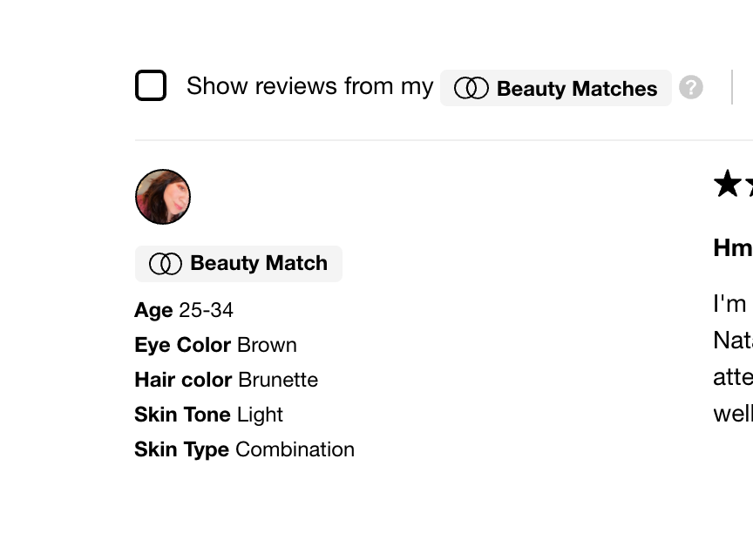Click the review line starting with "atte"
Screen dimensions: 753x560
coord(732,376)
